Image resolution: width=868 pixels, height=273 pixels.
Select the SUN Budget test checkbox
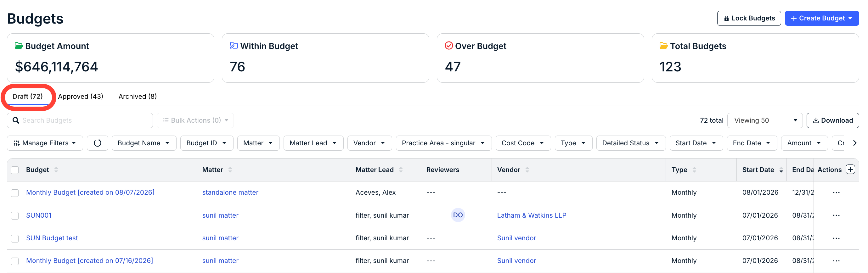pos(15,239)
